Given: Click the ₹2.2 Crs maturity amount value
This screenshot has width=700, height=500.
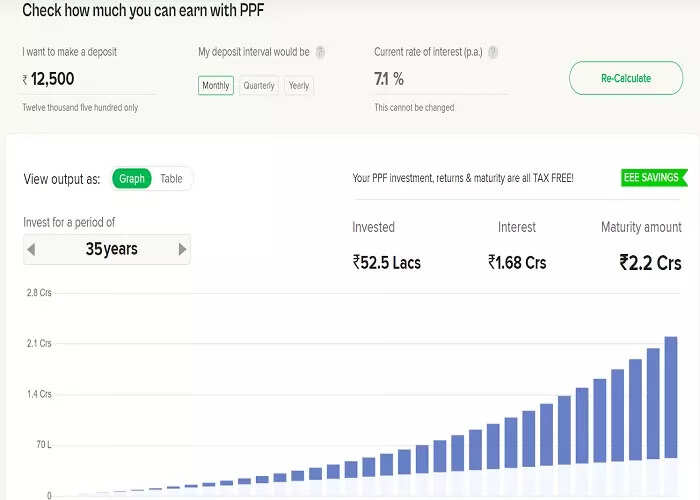Looking at the screenshot, I should (x=650, y=263).
